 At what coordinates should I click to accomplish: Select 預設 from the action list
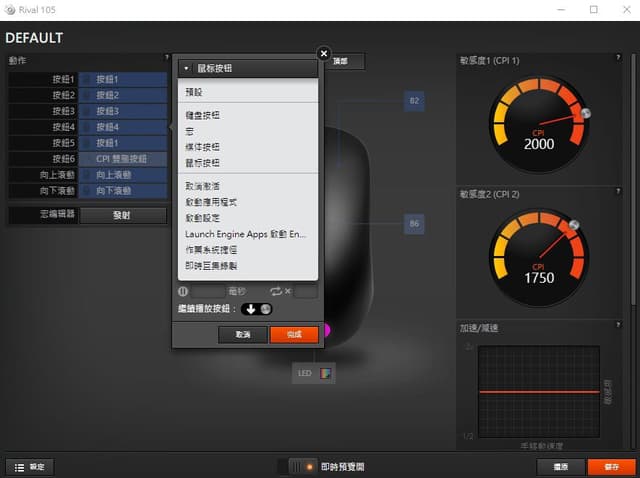pos(248,92)
